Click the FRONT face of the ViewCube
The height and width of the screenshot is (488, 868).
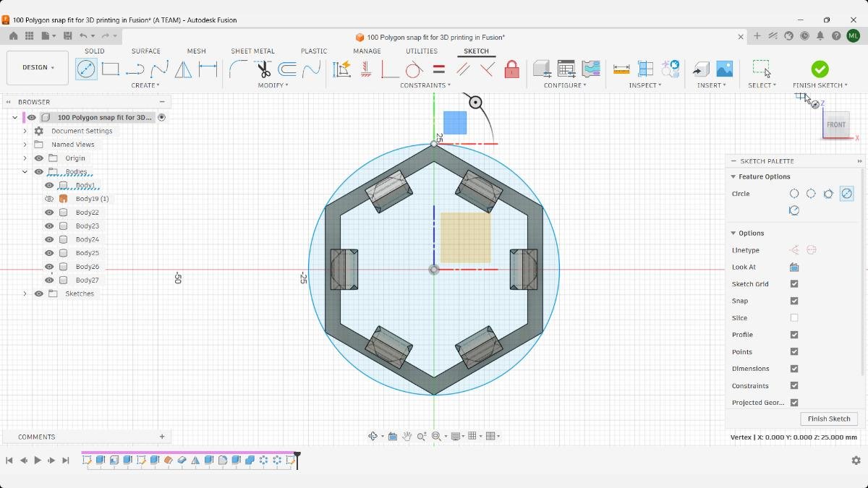(835, 125)
